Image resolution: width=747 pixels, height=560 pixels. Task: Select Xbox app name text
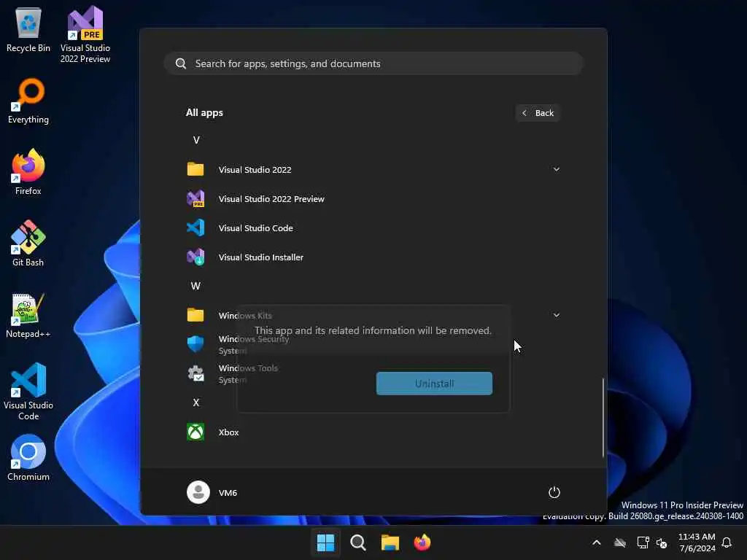point(228,432)
